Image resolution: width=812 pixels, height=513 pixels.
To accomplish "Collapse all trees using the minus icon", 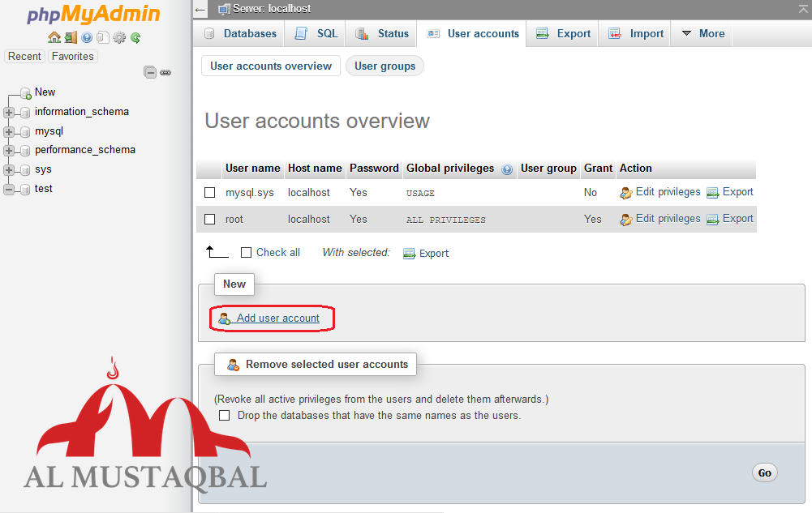I will pos(150,72).
